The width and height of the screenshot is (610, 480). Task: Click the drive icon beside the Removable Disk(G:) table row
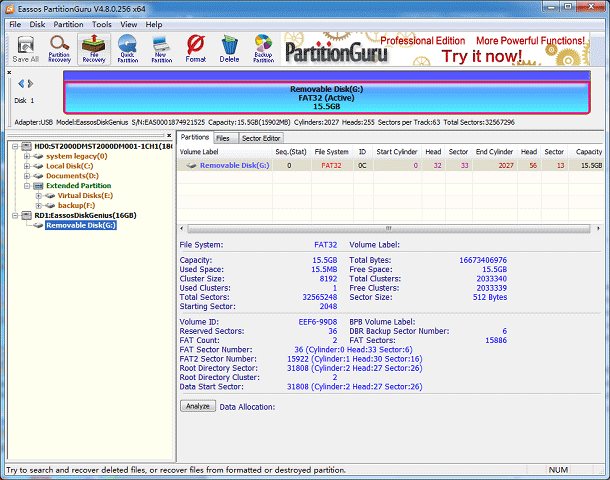tap(191, 165)
